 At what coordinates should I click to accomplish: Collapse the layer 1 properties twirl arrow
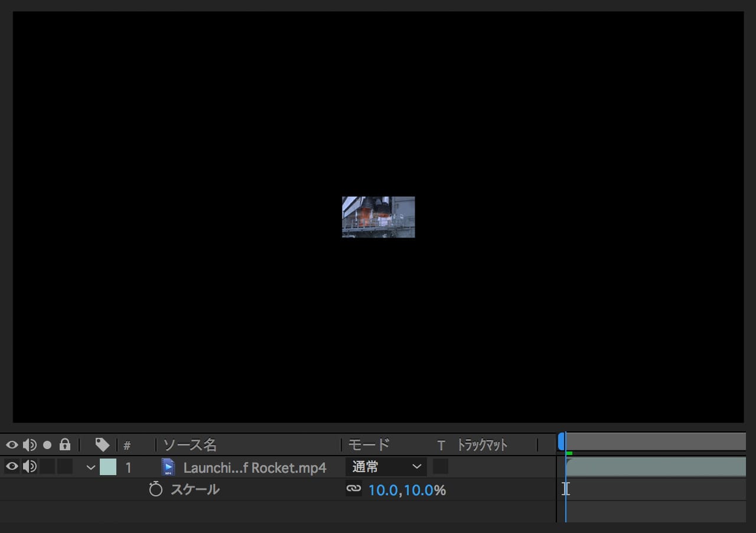coord(91,467)
